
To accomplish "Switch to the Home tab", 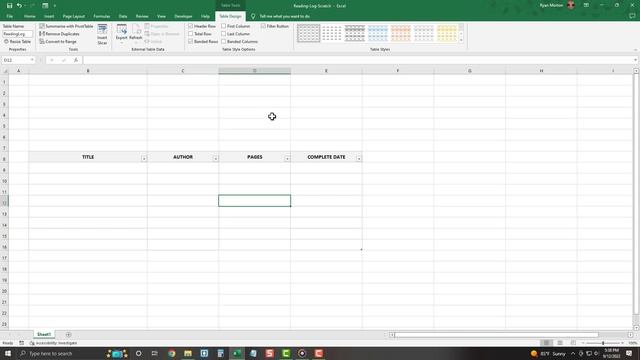I will click(x=29, y=16).
